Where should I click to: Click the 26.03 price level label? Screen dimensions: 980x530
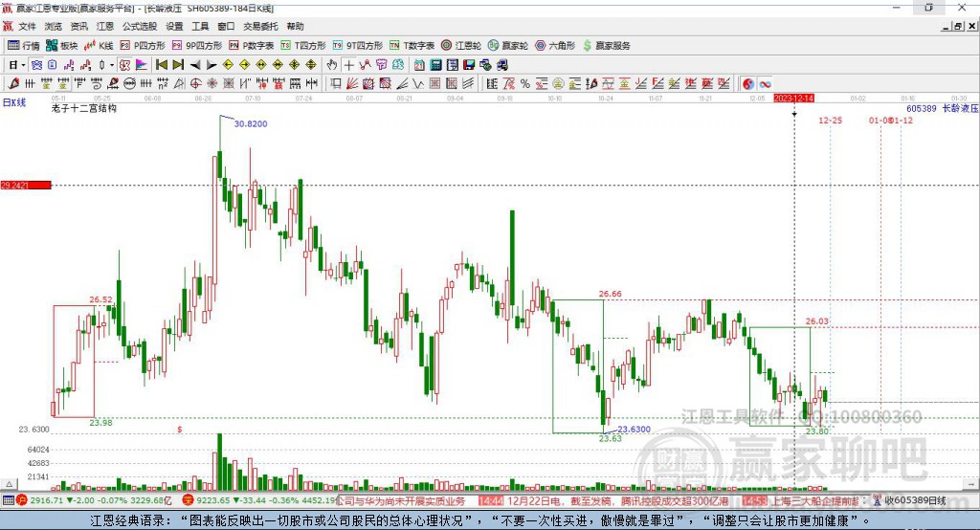tap(817, 321)
